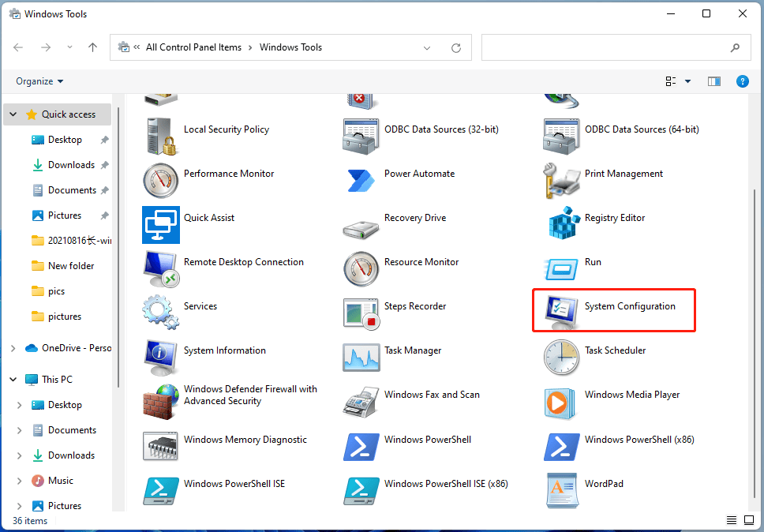Launch the Windows PowerShell icon

tap(361, 446)
